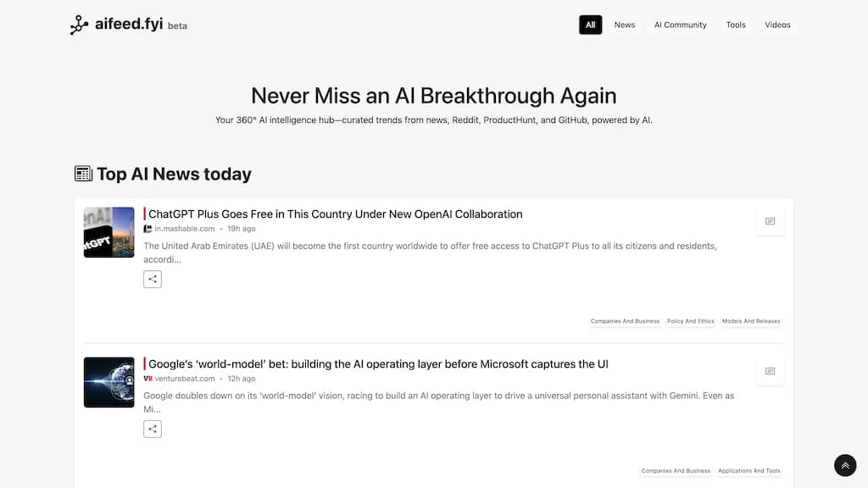Filter by Companies And Business tag on ChatGPT article
This screenshot has height=488, width=868.
625,321
